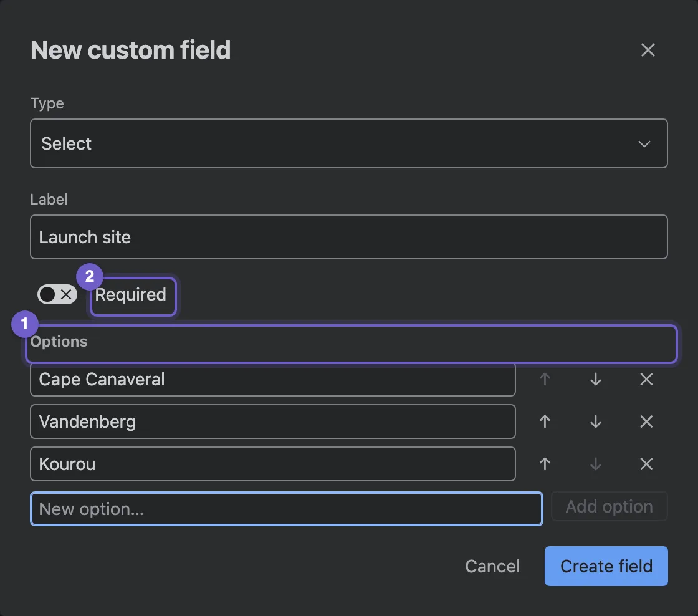Screen dimensions: 698x616
Task: Close the New custom field dialog
Action: click(648, 50)
